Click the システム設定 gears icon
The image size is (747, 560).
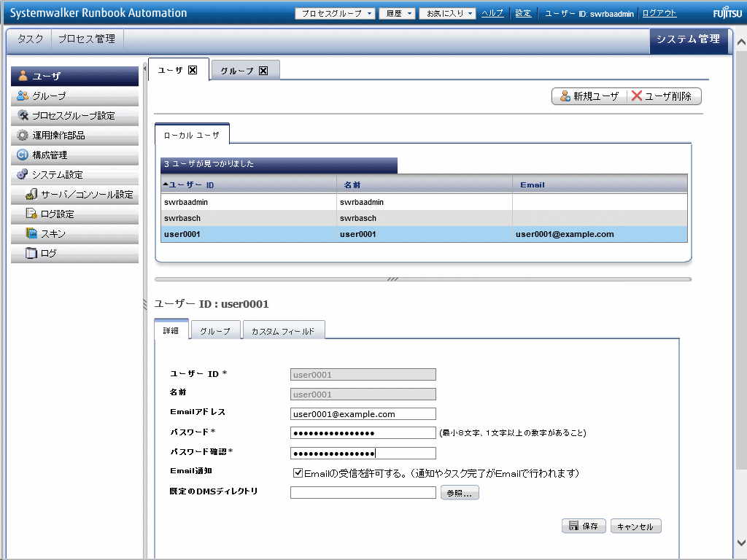[x=23, y=174]
